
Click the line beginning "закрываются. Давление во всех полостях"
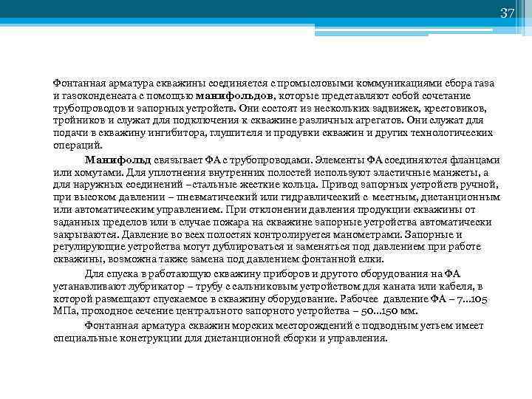(258, 235)
